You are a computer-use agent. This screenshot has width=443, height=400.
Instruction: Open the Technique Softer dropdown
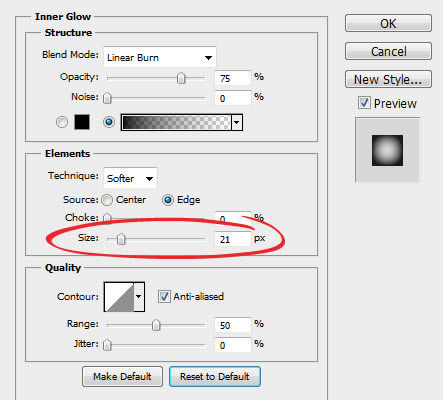[x=130, y=178]
